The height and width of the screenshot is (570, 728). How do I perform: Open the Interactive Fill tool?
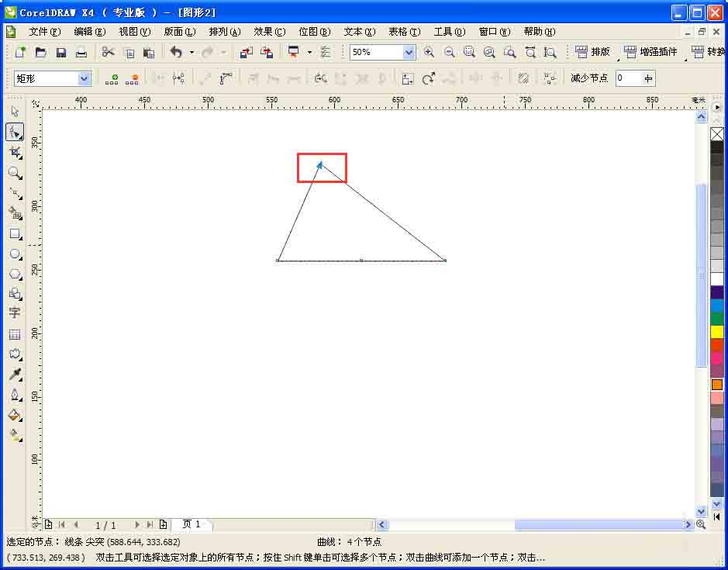[15, 434]
